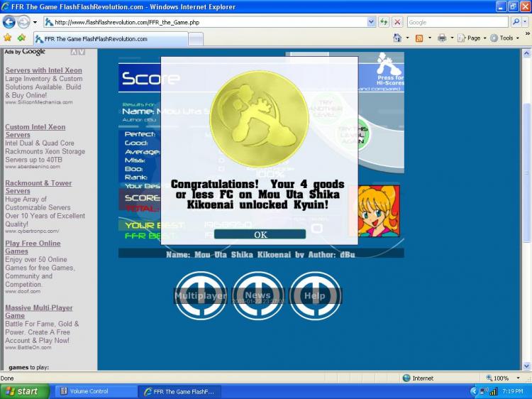Click the Try This Level Again button

(x=353, y=135)
